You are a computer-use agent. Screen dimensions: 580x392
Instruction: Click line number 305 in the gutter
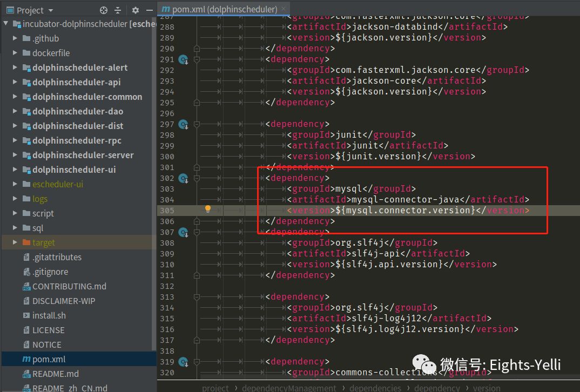point(167,211)
